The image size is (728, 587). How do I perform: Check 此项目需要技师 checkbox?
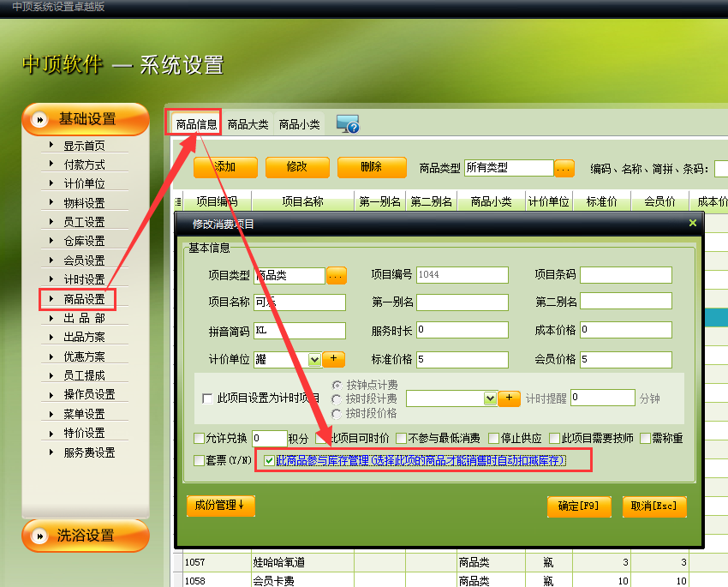[554, 438]
